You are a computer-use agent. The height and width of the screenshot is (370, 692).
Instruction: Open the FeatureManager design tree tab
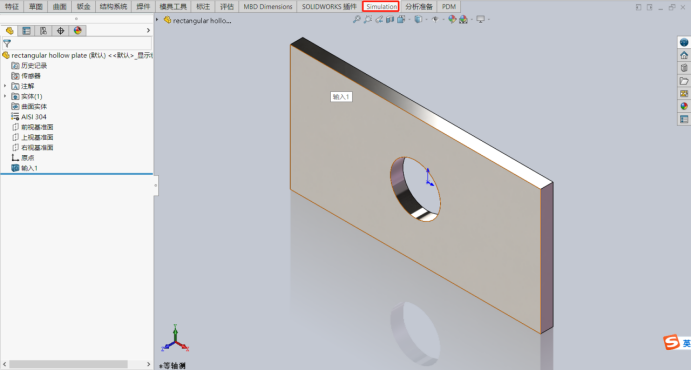[10, 30]
